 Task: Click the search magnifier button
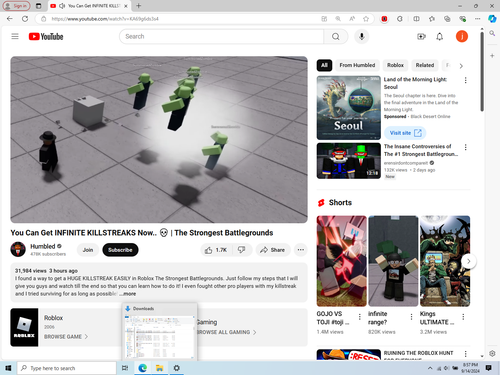336,36
